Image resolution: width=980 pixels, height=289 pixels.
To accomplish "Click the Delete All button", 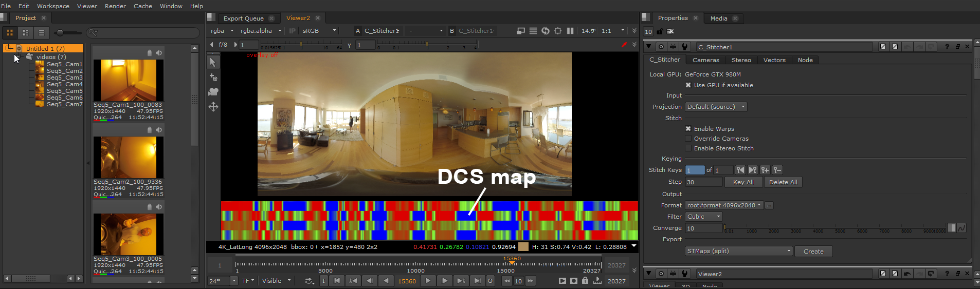I will coord(783,182).
